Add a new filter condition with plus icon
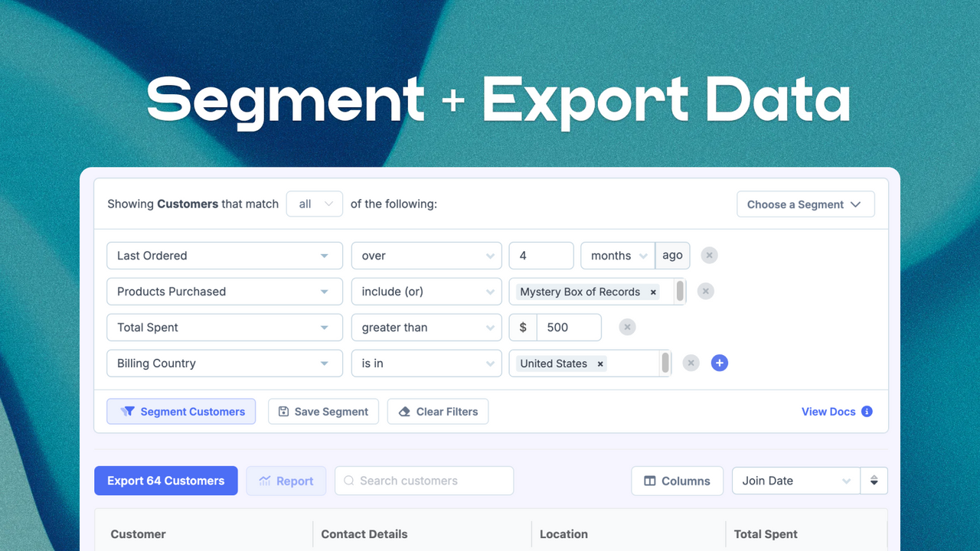 [719, 363]
